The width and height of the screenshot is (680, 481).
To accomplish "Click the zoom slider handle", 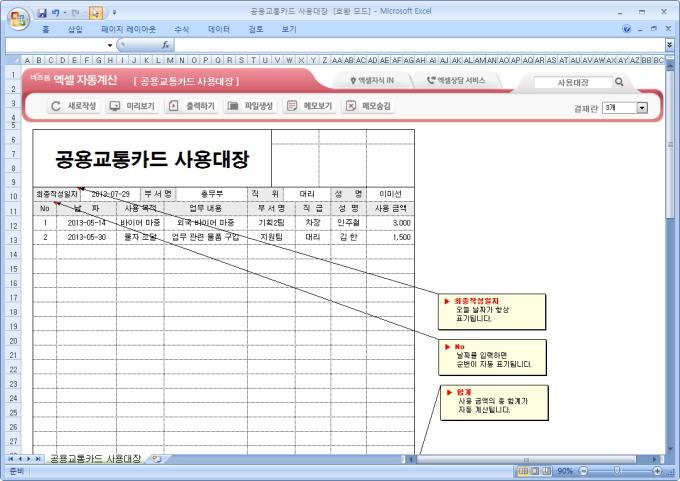I will [x=617, y=471].
